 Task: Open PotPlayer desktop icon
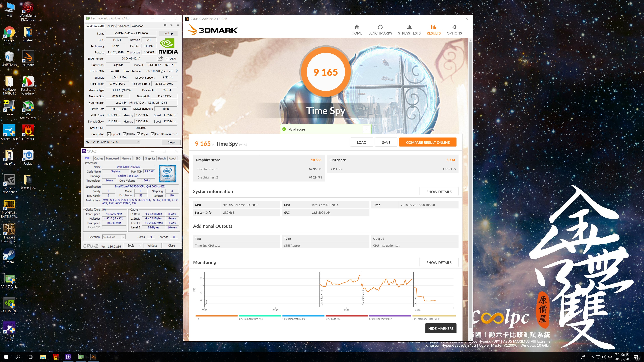9,85
